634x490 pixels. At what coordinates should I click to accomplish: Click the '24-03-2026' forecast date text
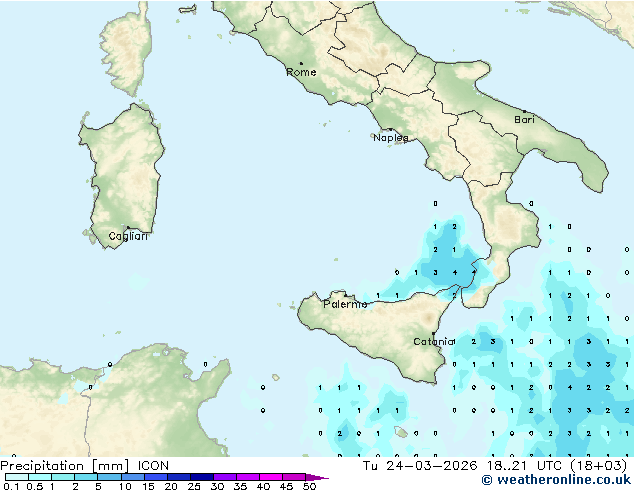(431, 466)
